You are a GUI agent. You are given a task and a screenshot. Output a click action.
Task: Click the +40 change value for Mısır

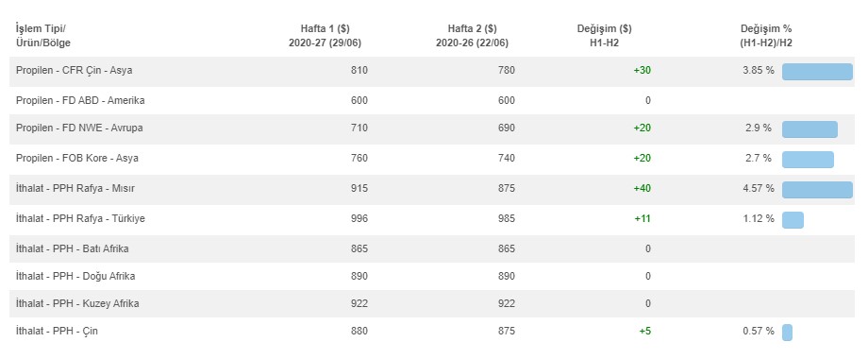(643, 188)
